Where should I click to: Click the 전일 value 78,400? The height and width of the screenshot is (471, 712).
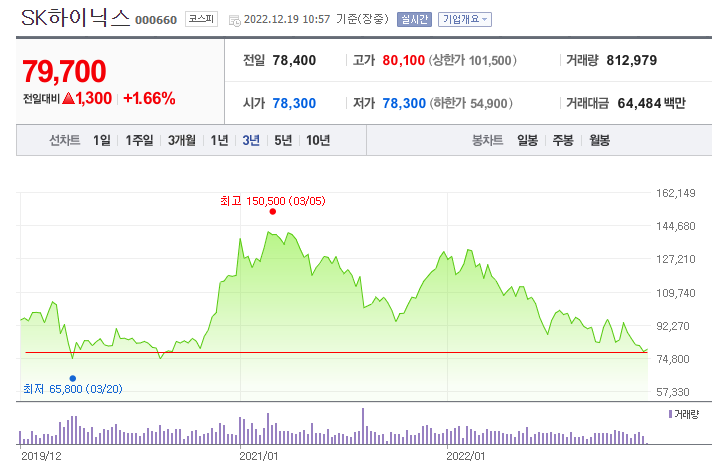[x=294, y=60]
